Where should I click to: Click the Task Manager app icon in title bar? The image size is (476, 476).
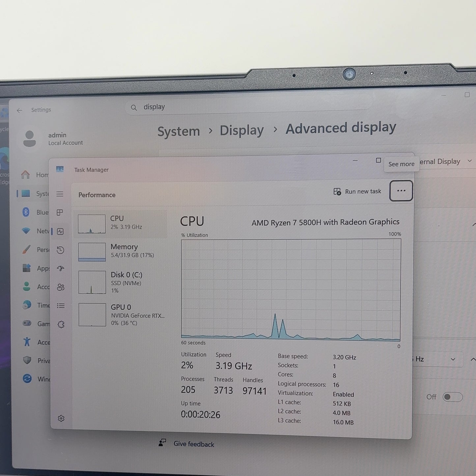click(60, 169)
